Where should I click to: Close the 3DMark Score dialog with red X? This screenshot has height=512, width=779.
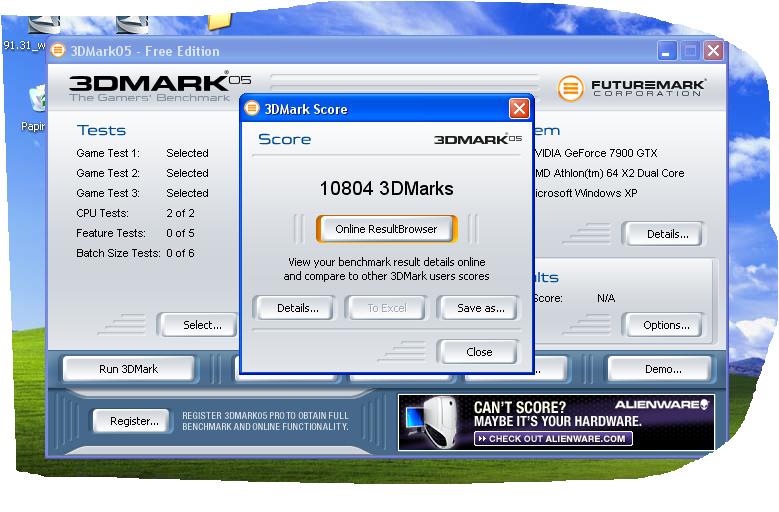pos(519,108)
